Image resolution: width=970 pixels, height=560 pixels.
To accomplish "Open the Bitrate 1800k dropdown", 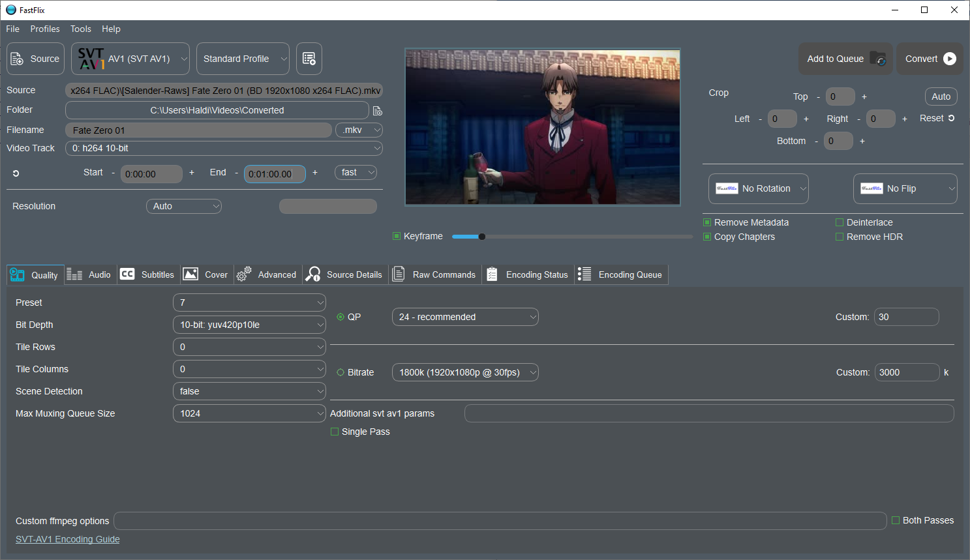I will click(465, 372).
